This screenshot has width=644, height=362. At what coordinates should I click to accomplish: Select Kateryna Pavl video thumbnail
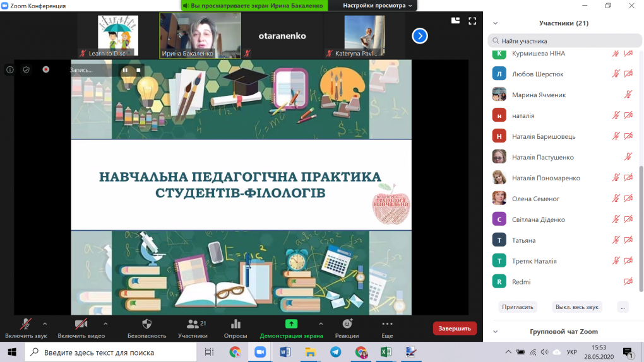[x=364, y=36]
